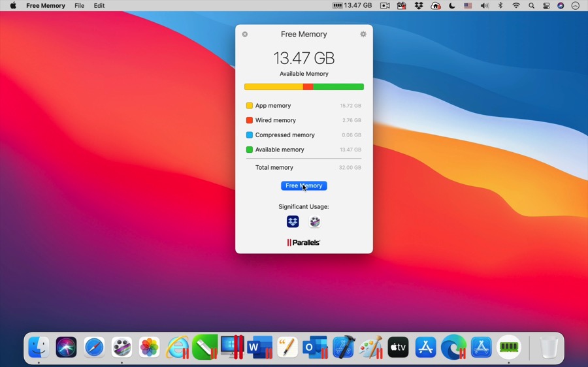588x367 pixels.
Task: Open Xcode from the dock
Action: (343, 347)
